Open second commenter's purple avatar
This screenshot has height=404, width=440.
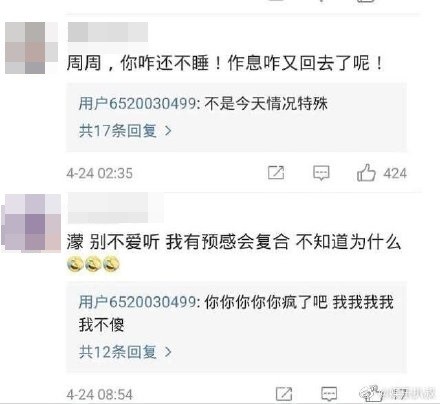pyautogui.click(x=31, y=223)
